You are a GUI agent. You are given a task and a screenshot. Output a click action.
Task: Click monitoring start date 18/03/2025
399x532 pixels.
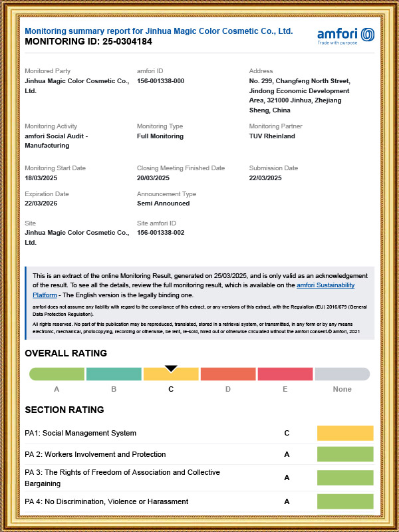[41, 178]
